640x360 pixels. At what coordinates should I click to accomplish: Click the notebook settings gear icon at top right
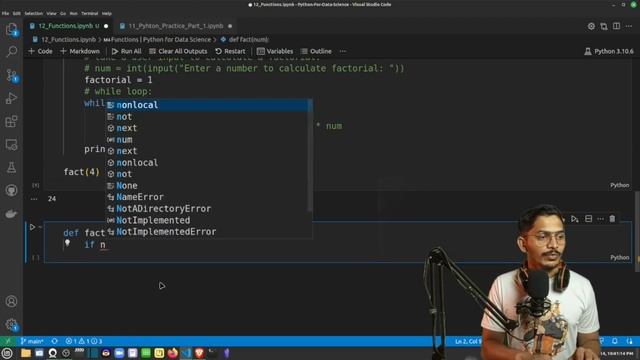591,26
